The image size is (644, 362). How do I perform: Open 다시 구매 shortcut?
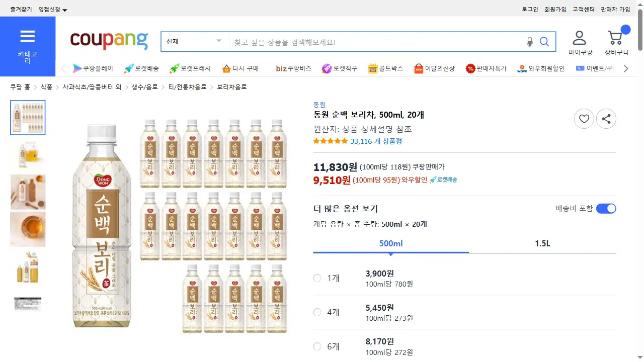point(240,68)
